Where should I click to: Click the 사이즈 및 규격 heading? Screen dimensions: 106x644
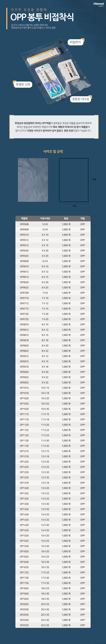[53, 151]
